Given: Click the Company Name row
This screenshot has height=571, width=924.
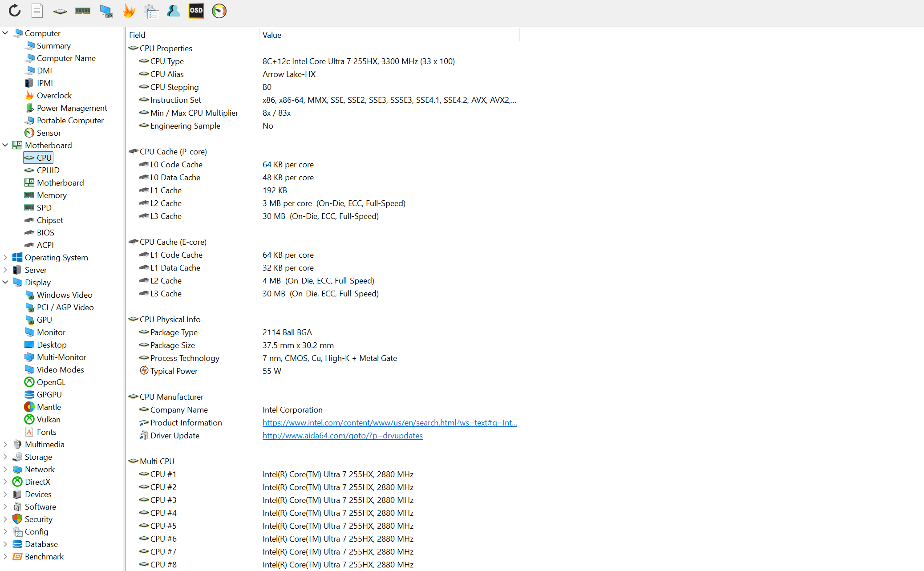Looking at the screenshot, I should coord(323,409).
